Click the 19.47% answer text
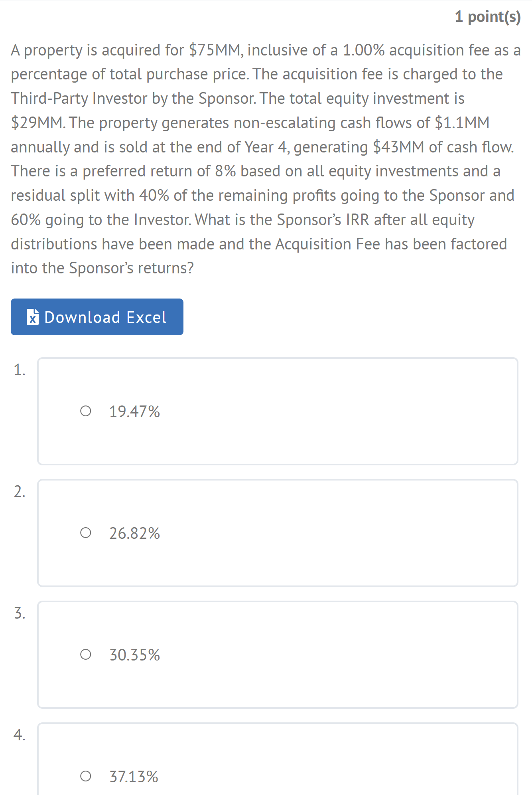 pyautogui.click(x=134, y=411)
